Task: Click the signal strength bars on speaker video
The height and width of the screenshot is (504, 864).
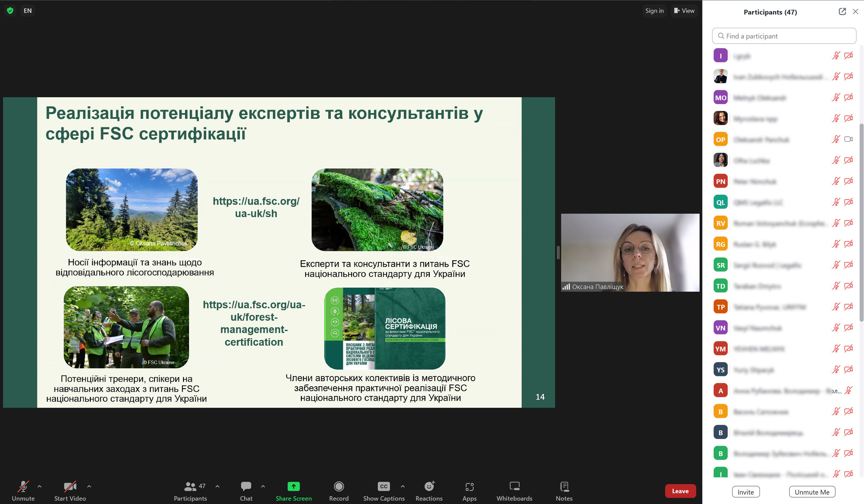Action: (566, 287)
